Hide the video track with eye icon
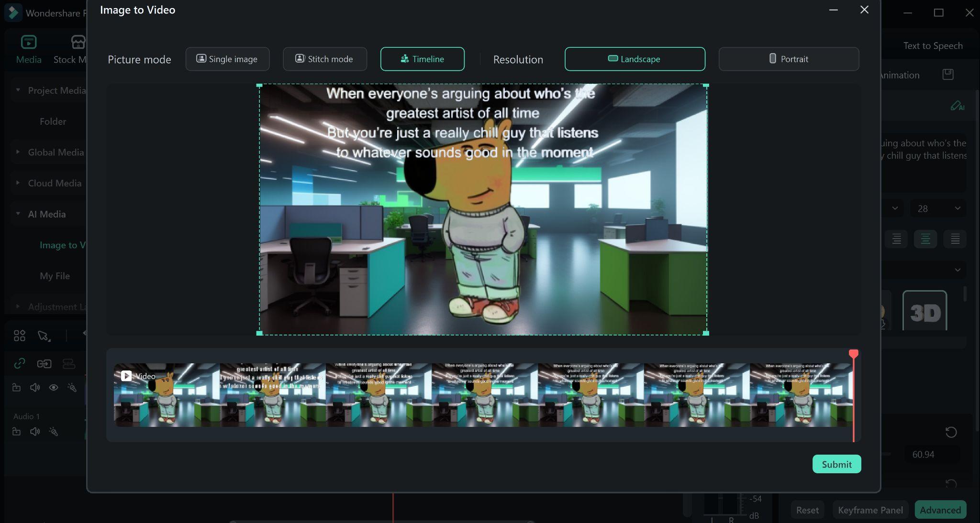The image size is (980, 523). 54,387
